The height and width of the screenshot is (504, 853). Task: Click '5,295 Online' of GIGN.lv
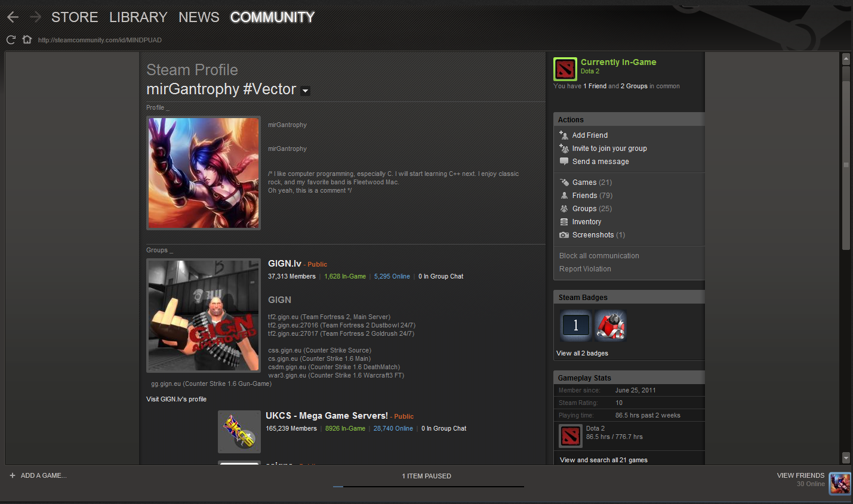tap(392, 276)
